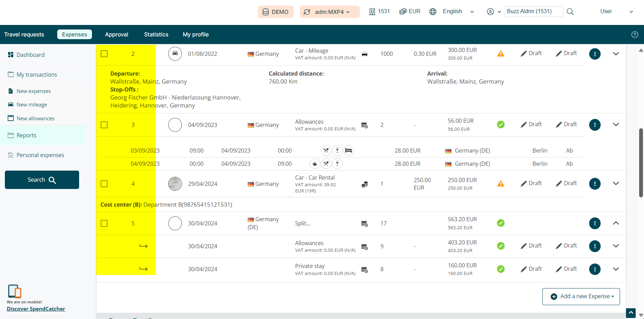Select the checkbox for expense 4
The width and height of the screenshot is (644, 319).
(x=104, y=184)
